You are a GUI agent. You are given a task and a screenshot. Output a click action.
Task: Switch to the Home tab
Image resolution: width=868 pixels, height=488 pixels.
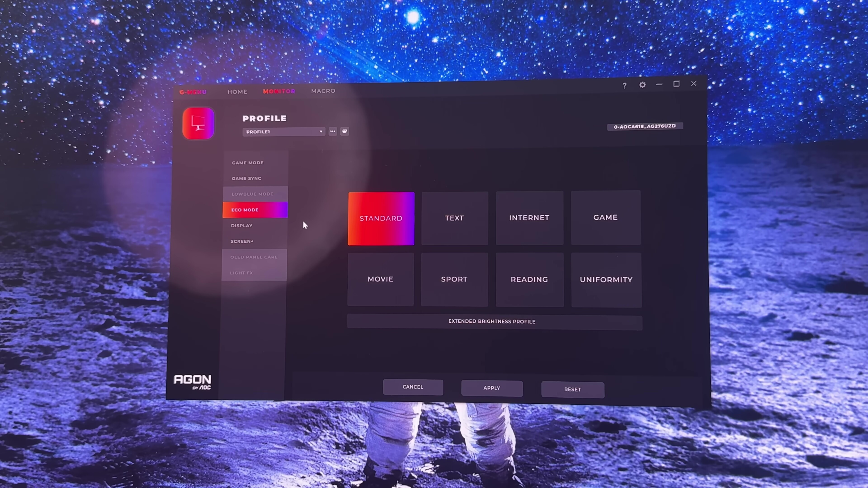click(237, 91)
